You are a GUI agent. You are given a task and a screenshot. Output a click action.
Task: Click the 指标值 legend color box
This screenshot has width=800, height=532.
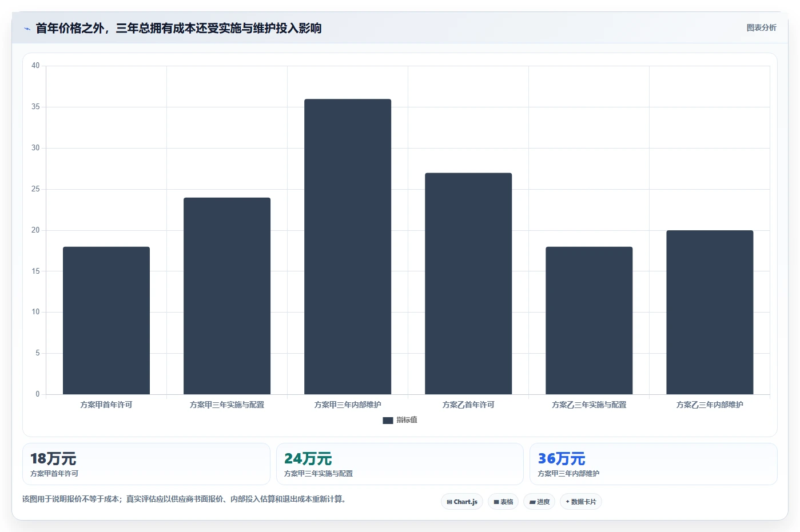coord(388,421)
